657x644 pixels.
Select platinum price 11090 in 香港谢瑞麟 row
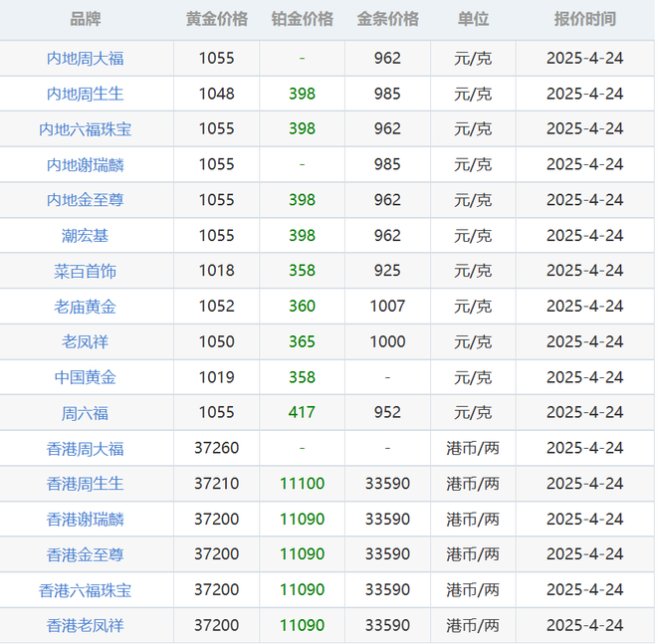(x=302, y=519)
